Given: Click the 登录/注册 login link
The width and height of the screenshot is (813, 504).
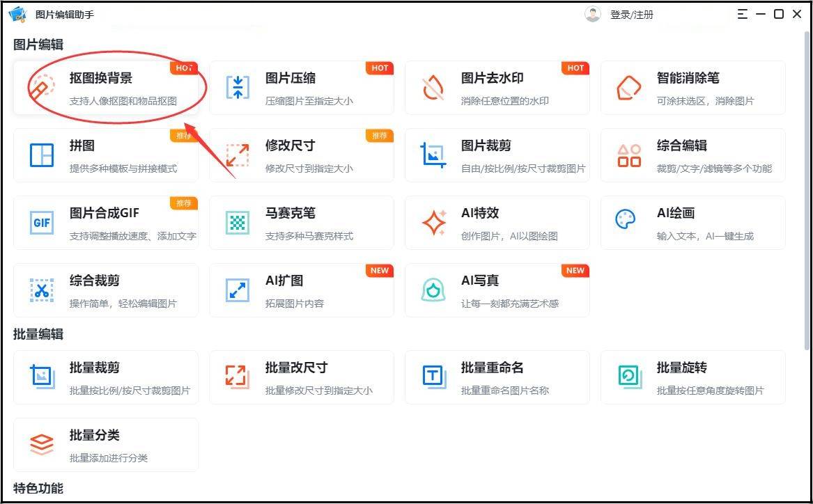Looking at the screenshot, I should pyautogui.click(x=631, y=15).
